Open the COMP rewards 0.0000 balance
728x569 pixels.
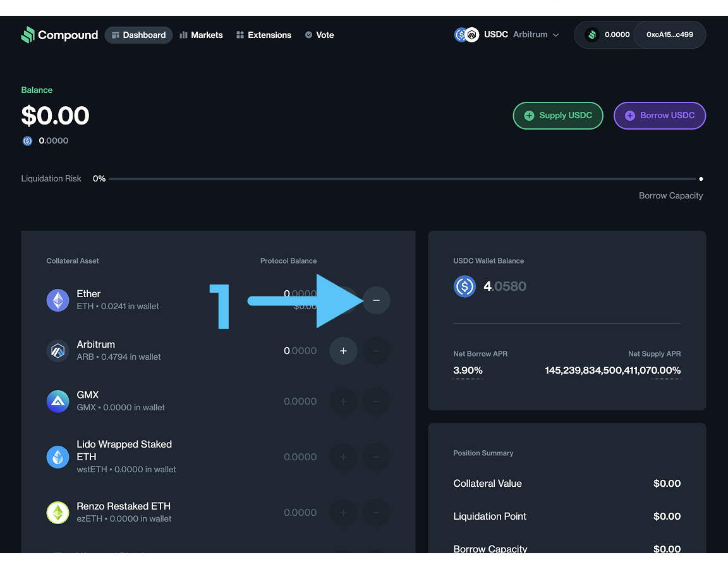click(607, 35)
